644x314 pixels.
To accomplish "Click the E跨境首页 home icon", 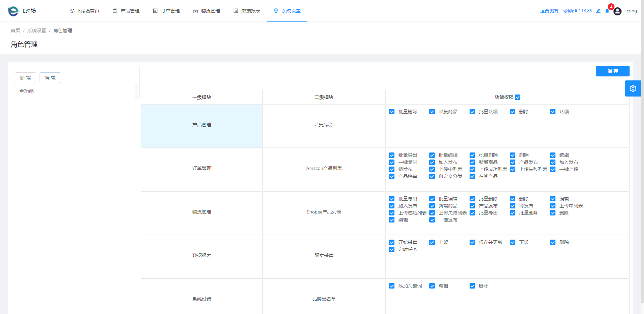I will pyautogui.click(x=72, y=11).
